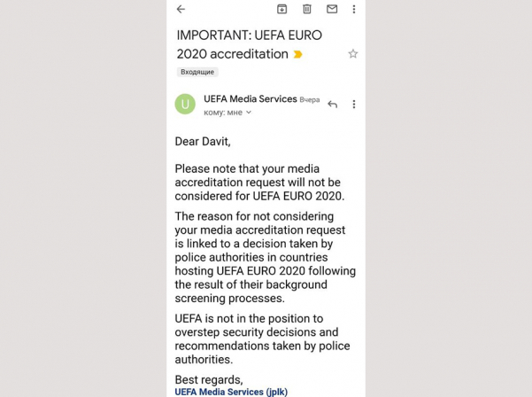Delete the email using the trash icon

tap(306, 9)
